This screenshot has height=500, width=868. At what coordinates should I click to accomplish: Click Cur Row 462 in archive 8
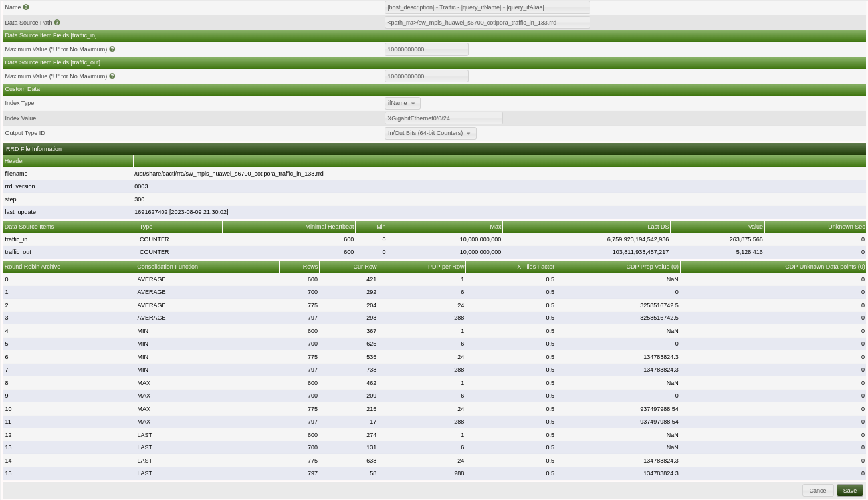(371, 383)
